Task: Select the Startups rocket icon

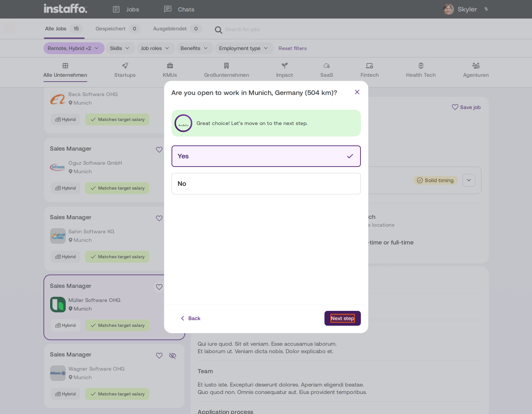Action: pos(125,66)
